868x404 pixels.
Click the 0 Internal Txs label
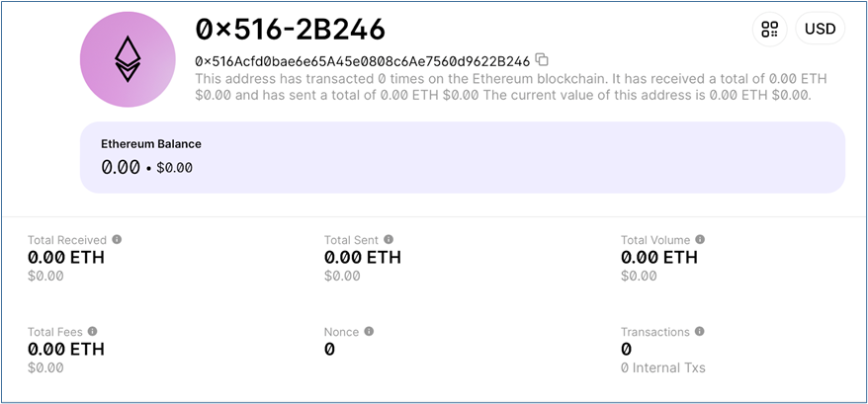point(662,367)
